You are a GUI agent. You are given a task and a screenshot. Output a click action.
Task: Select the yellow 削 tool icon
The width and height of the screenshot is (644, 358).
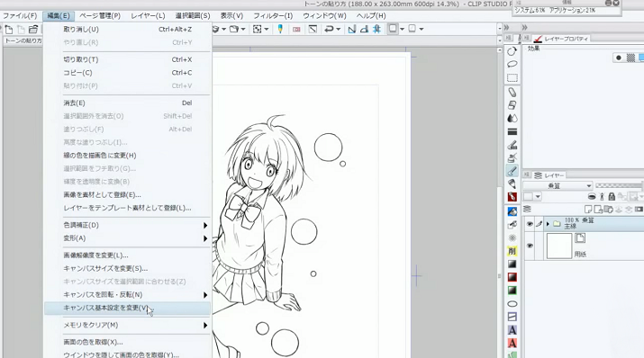click(512, 251)
